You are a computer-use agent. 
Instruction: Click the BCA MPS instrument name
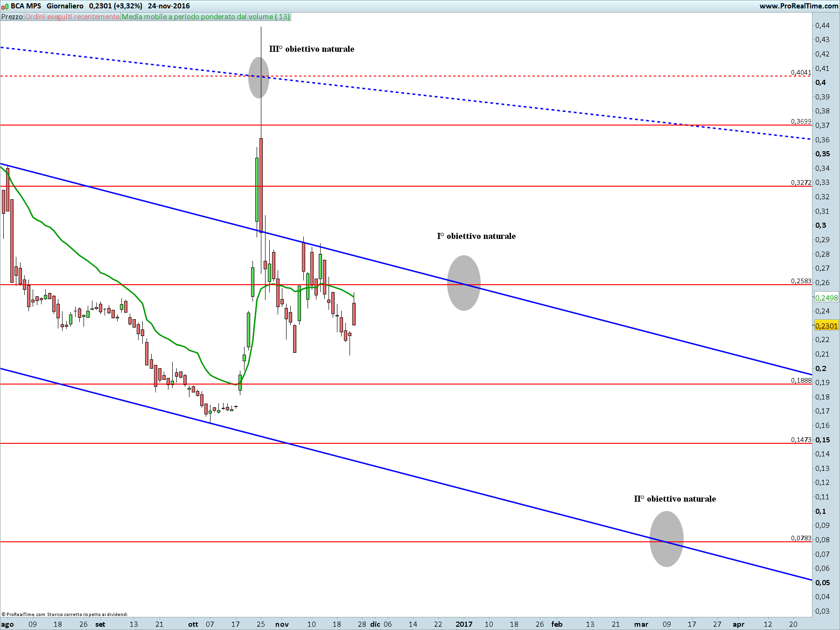coord(26,6)
